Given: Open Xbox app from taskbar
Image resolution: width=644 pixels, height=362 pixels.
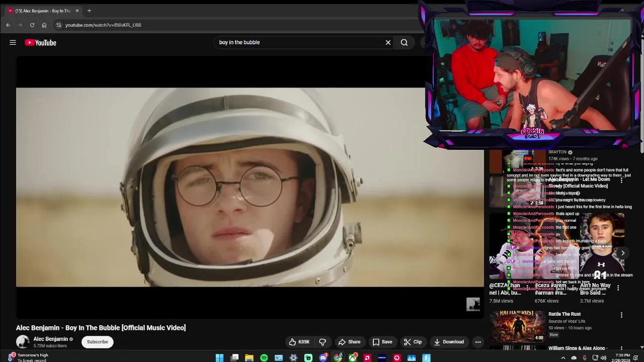Looking at the screenshot, I should (x=353, y=358).
